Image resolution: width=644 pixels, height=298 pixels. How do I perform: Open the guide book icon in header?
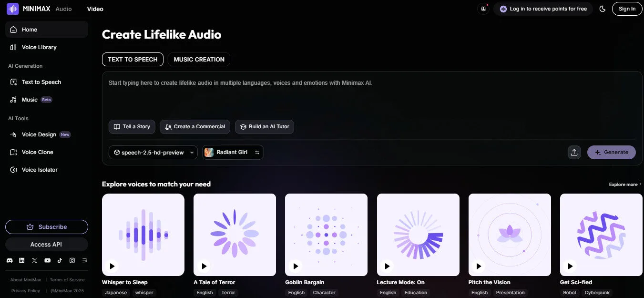(483, 9)
